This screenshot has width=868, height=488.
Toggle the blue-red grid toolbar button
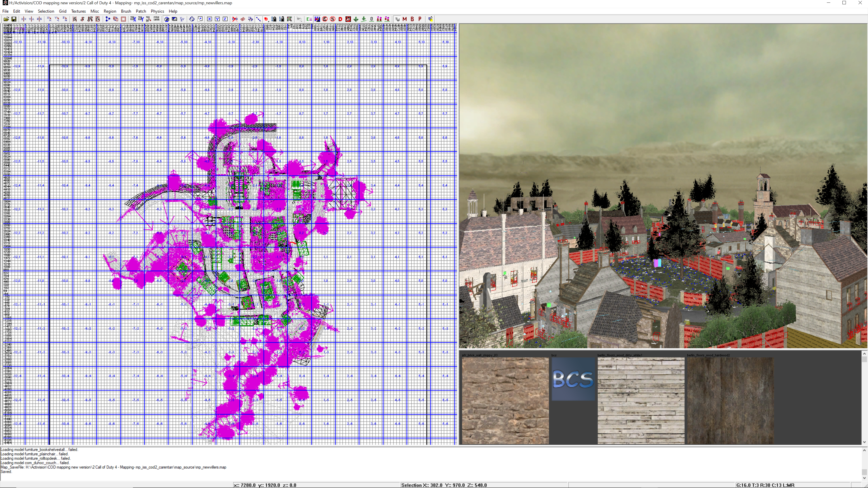tap(317, 19)
